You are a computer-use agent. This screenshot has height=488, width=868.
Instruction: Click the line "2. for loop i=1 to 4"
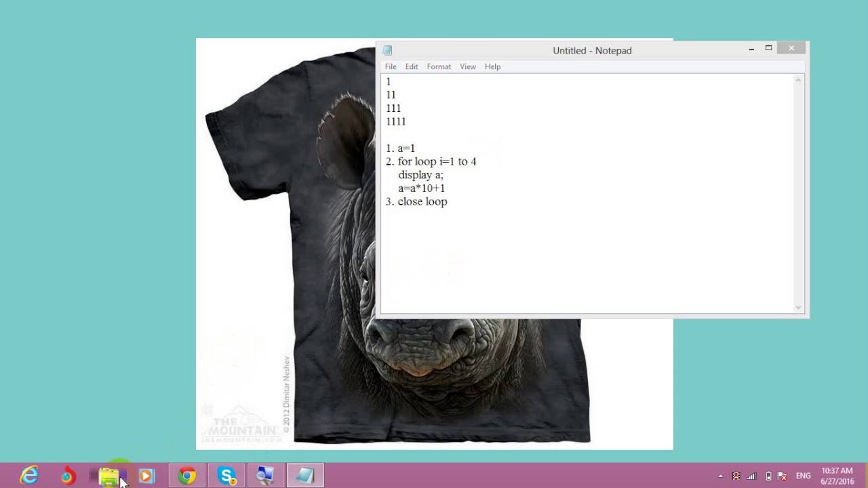pos(431,161)
